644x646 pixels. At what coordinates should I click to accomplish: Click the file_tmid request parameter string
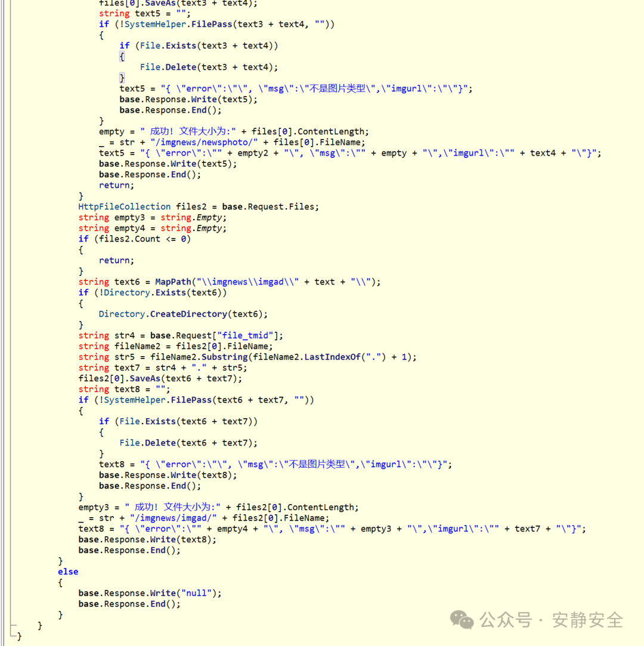pyautogui.click(x=244, y=335)
